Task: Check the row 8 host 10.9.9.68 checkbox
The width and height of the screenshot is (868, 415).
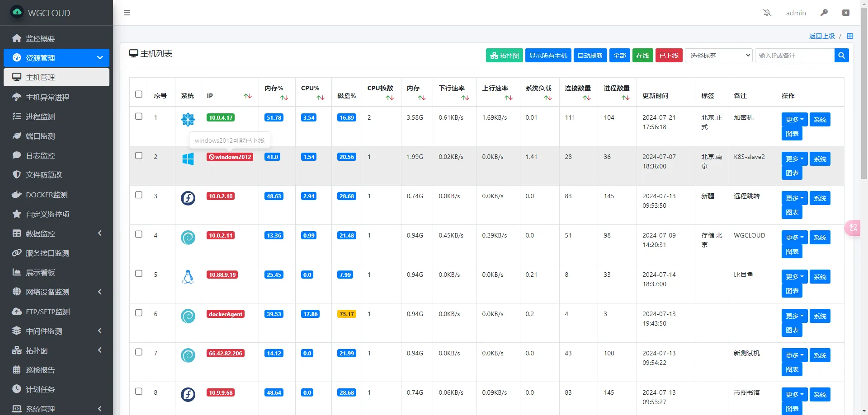Action: pyautogui.click(x=139, y=391)
